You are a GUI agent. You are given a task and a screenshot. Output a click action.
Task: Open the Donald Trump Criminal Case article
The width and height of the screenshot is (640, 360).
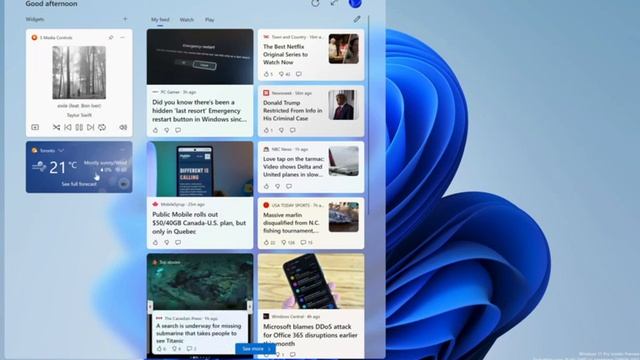293,111
